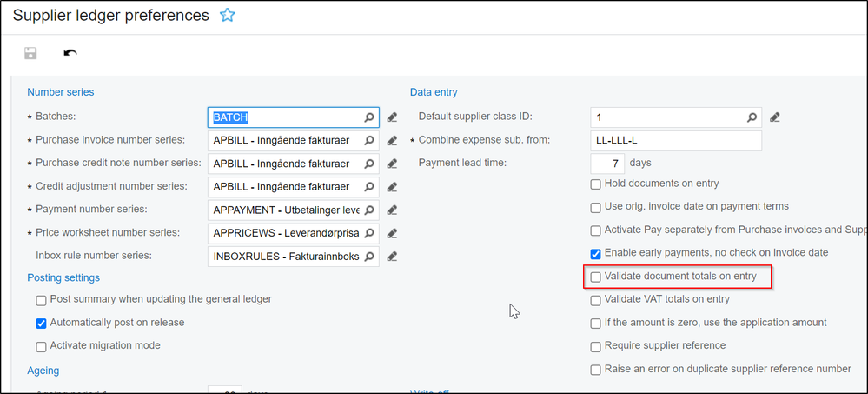Click pencil beside Default supplier class ID

click(x=775, y=117)
